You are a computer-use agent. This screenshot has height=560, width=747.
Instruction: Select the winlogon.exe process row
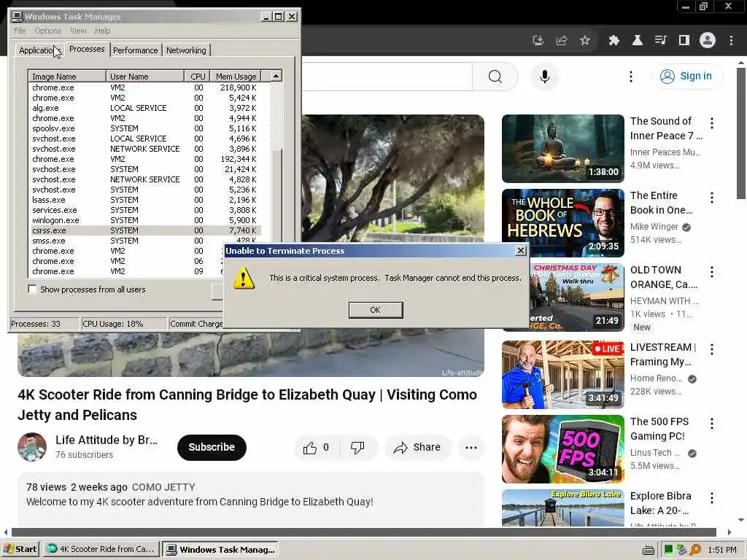[x=145, y=220]
